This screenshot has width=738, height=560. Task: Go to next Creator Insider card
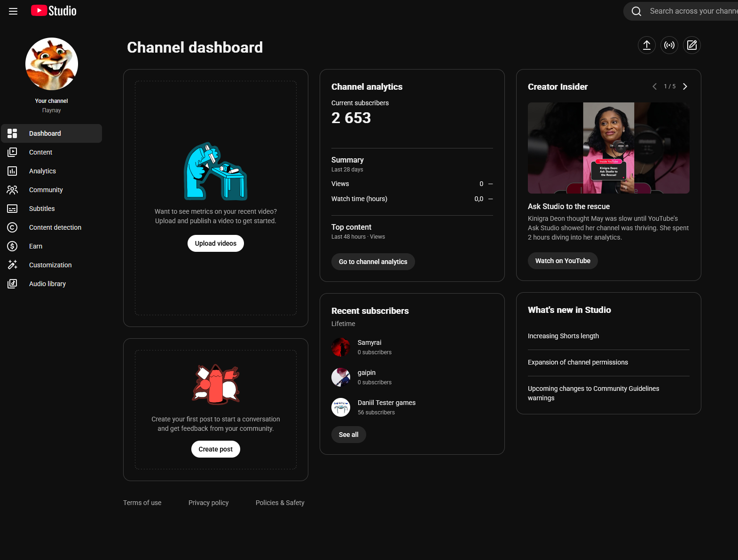click(685, 86)
